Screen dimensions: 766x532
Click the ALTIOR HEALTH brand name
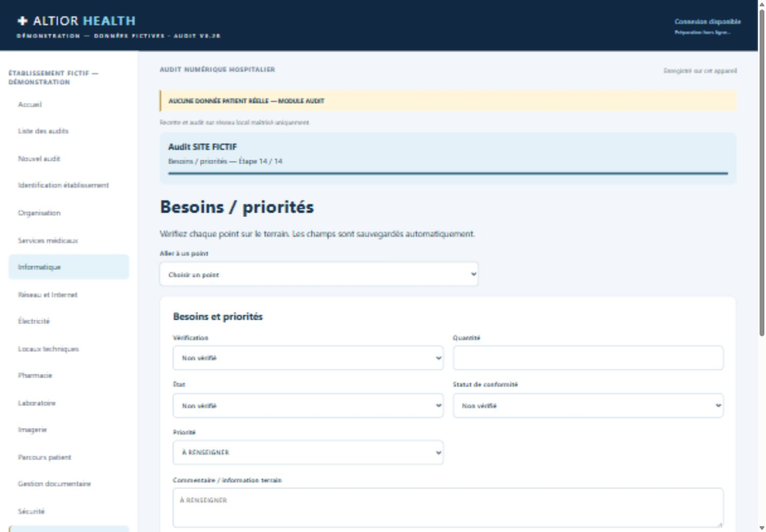coord(84,21)
